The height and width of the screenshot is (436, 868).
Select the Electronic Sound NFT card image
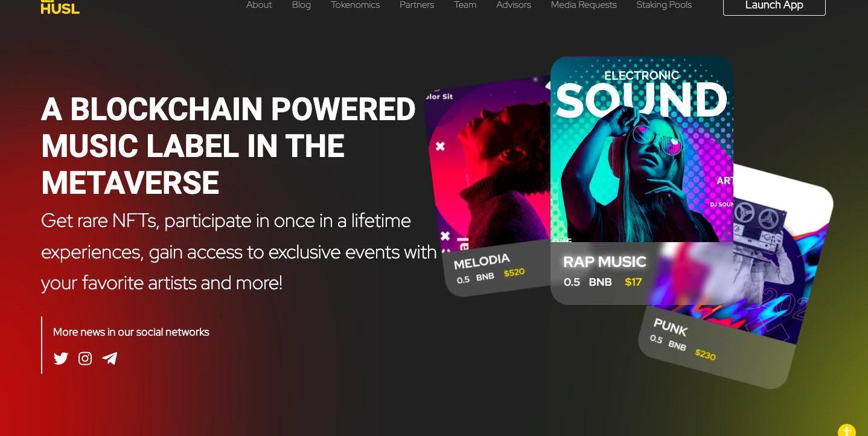click(x=642, y=149)
